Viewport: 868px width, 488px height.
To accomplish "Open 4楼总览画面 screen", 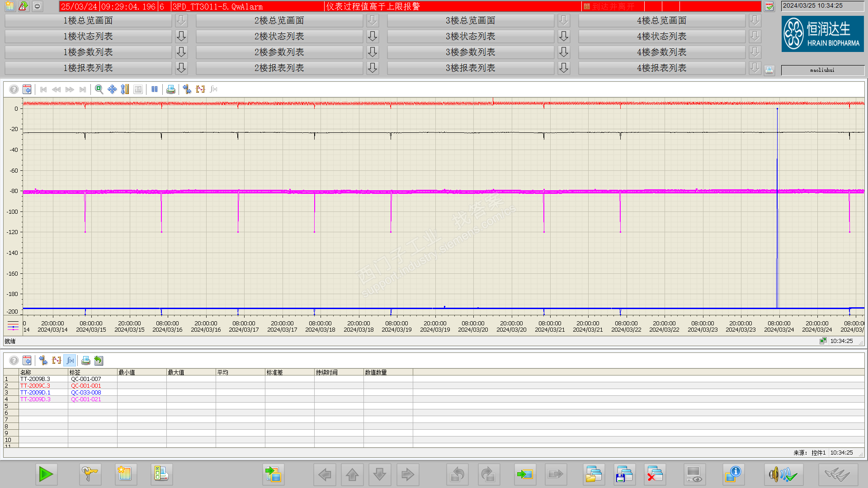I will pos(661,20).
